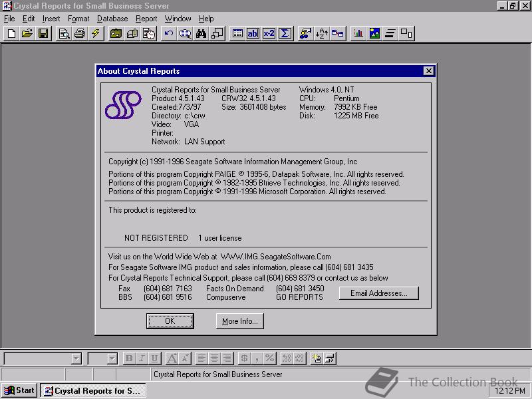Image resolution: width=532 pixels, height=399 pixels.
Task: Open Print Preview magnifier icon
Action: pyautogui.click(x=64, y=34)
